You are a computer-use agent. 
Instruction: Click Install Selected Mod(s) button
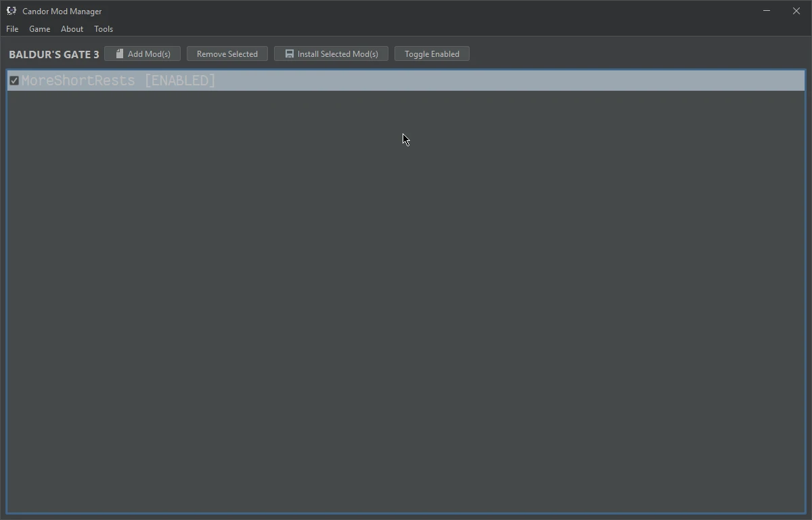(331, 54)
